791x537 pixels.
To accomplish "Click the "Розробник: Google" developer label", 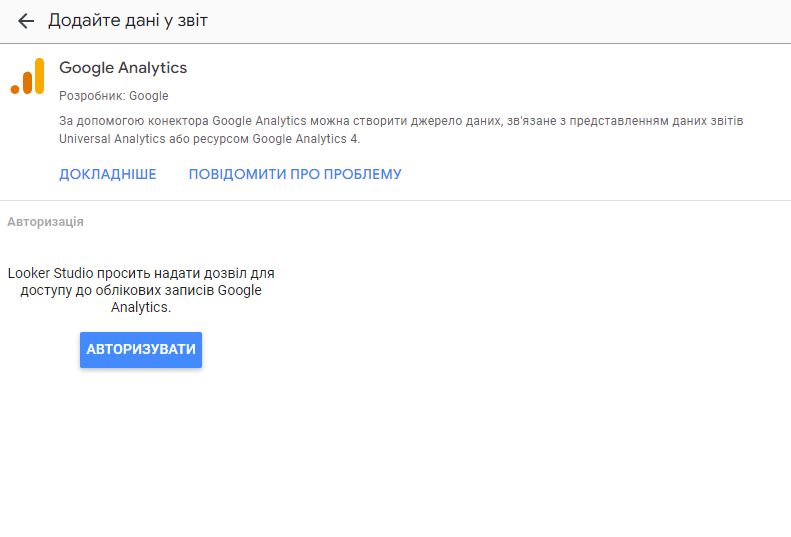I will [x=114, y=96].
